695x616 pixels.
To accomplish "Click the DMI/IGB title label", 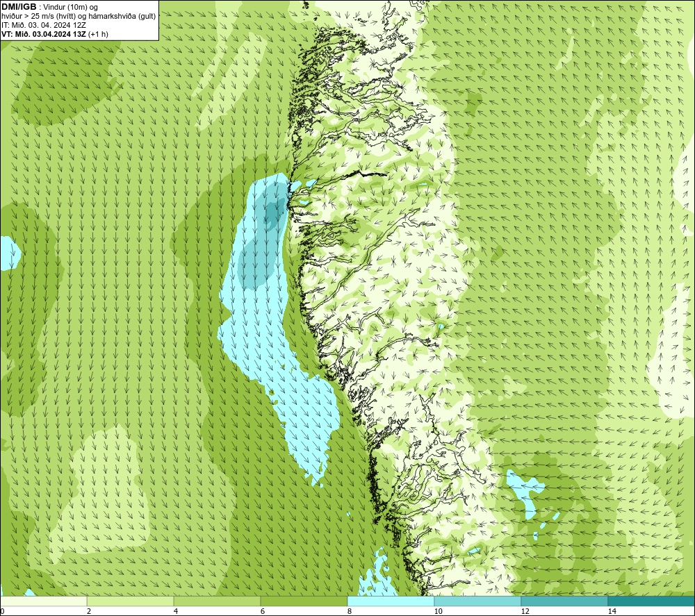I will pos(19,7).
